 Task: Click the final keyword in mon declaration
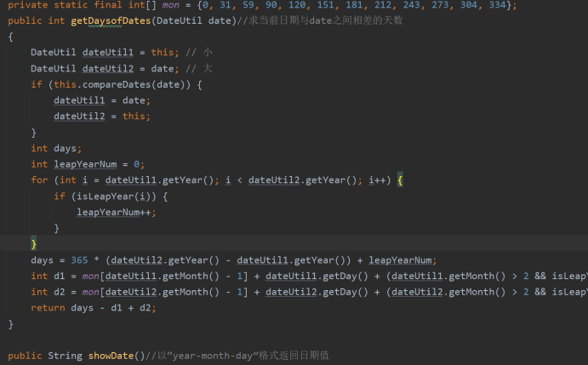pyautogui.click(x=107, y=5)
